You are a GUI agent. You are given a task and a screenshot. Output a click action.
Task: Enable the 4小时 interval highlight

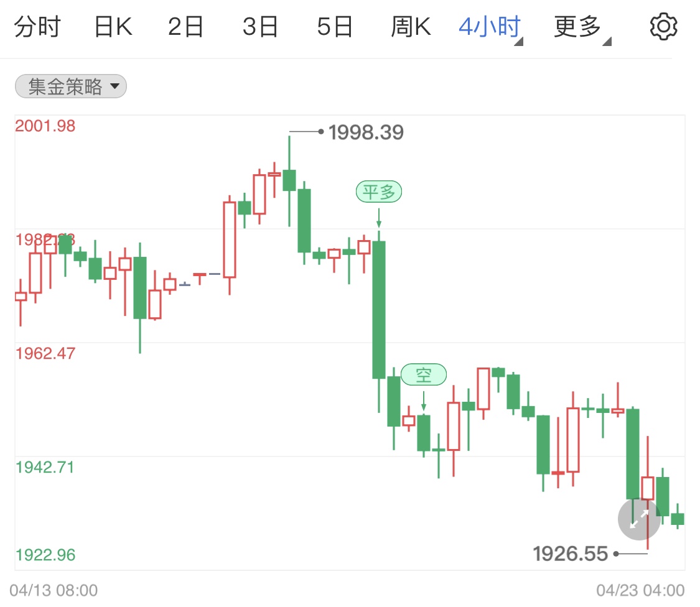[489, 26]
